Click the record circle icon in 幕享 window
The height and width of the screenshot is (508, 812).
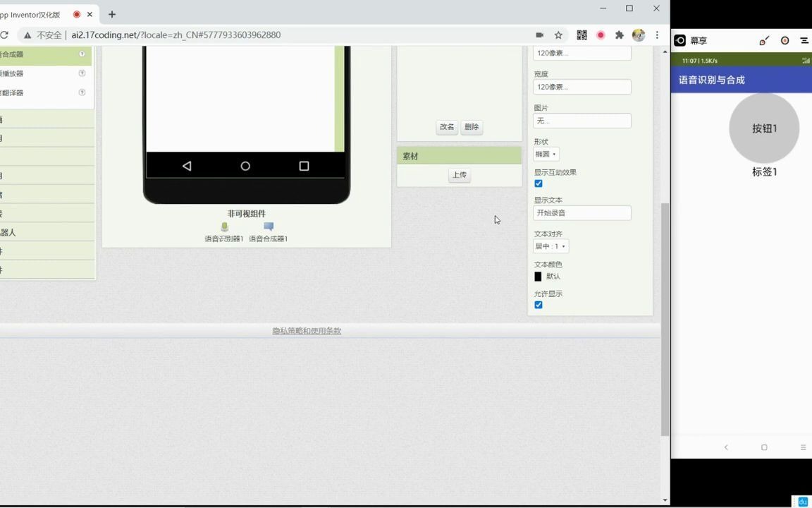click(x=785, y=40)
